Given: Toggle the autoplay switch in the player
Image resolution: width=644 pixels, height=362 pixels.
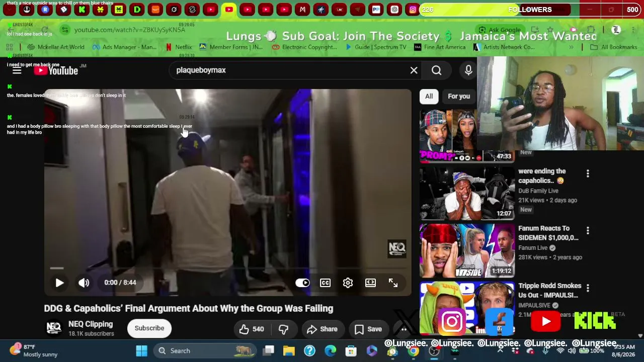Looking at the screenshot, I should [302, 283].
